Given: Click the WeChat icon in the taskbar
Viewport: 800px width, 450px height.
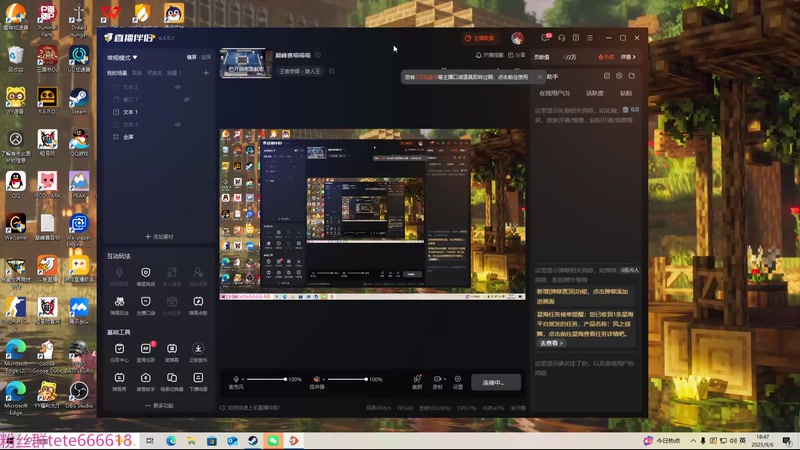Looking at the screenshot, I should pyautogui.click(x=273, y=441).
